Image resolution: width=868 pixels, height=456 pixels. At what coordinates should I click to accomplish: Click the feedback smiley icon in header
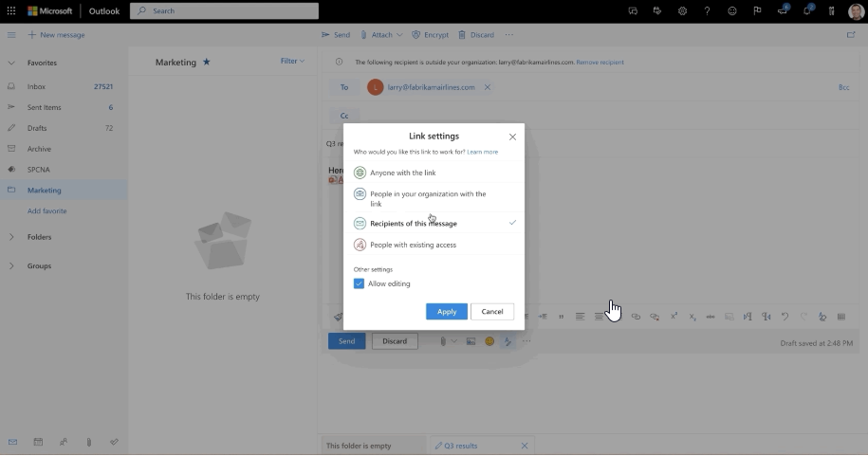click(731, 10)
